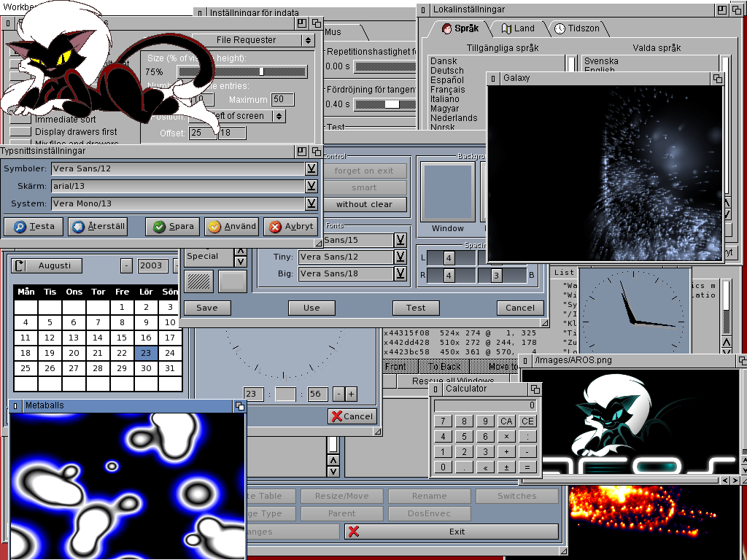Viewport: 747px width, 560px height.
Task: Select the Window background swatch
Action: (447, 192)
